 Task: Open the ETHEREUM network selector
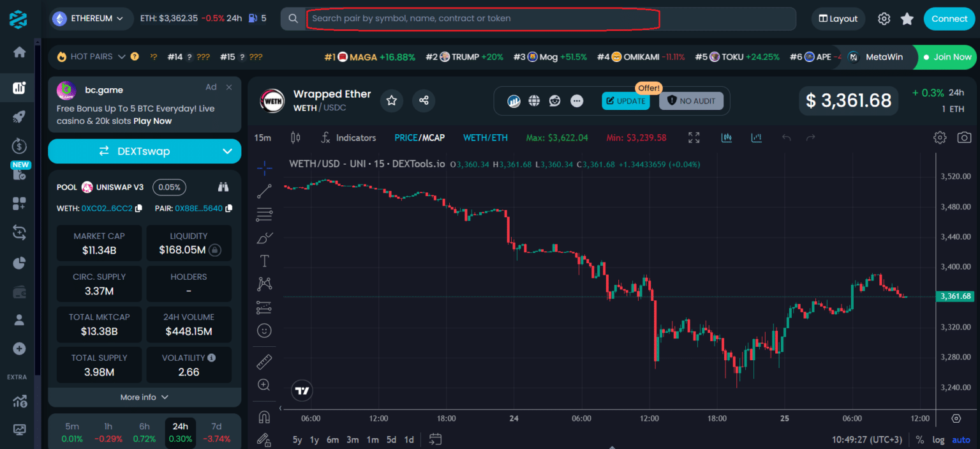(x=90, y=19)
